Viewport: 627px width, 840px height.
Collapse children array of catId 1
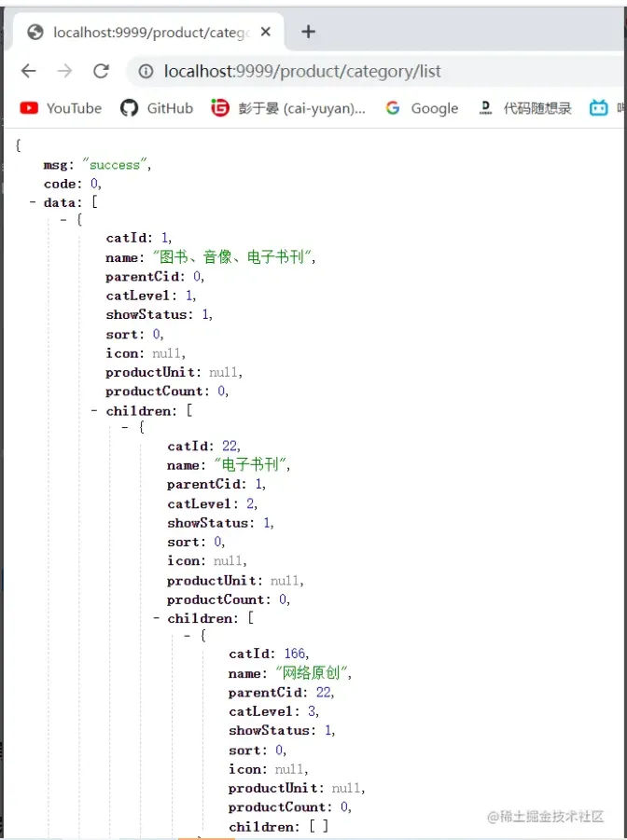point(94,410)
